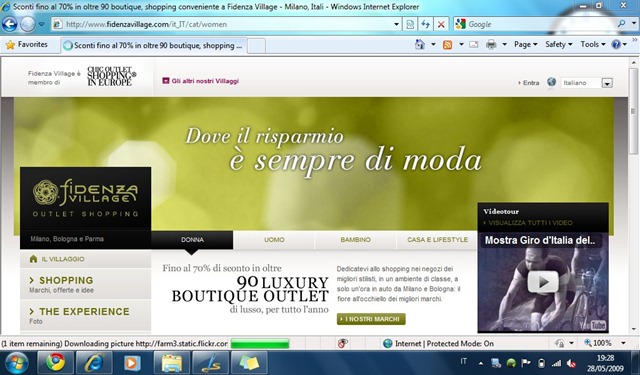Open the Italiano language dropdown

tap(587, 83)
